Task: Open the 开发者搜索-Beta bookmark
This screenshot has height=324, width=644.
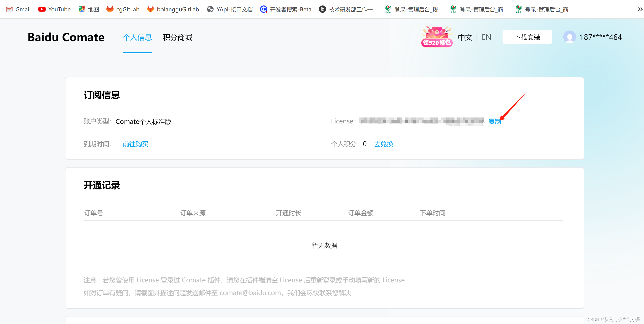Action: pos(286,10)
